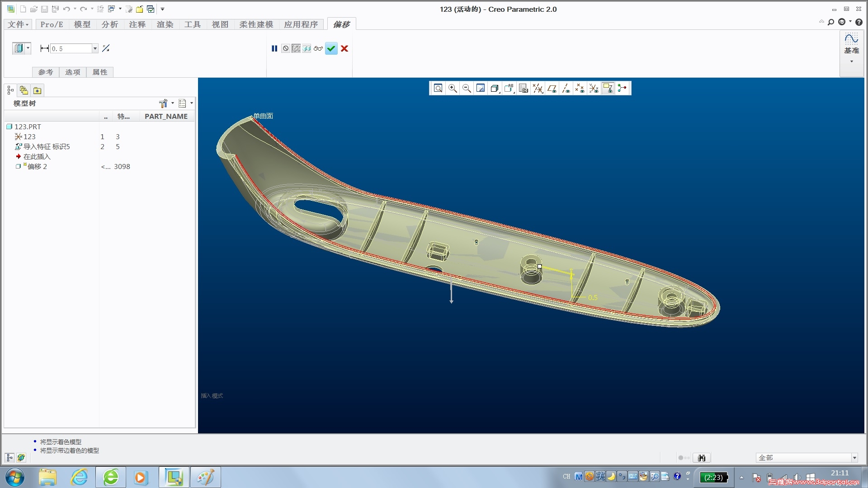Click the zoom in magnifier icon

(x=452, y=89)
